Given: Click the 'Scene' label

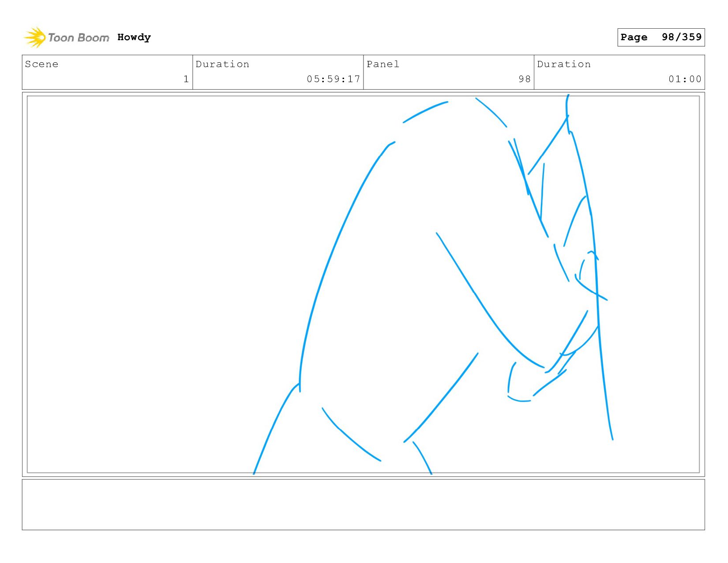Looking at the screenshot, I should point(41,64).
